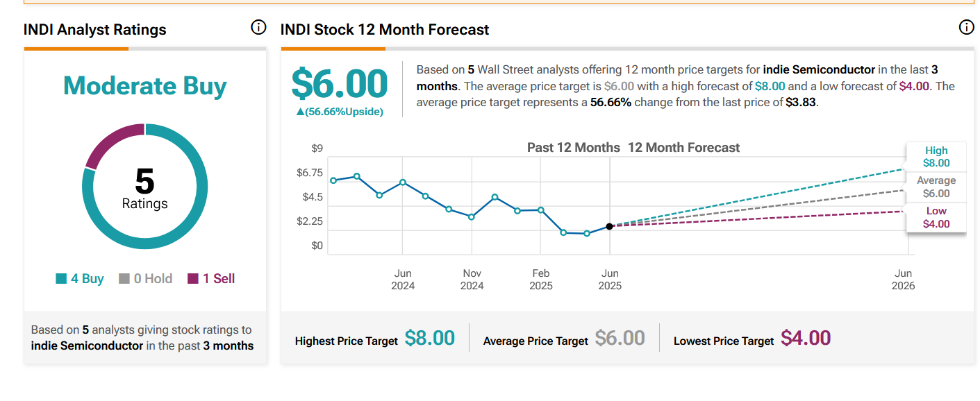Click the Average Price Target $6.00 value
The image size is (980, 401).
(x=620, y=339)
